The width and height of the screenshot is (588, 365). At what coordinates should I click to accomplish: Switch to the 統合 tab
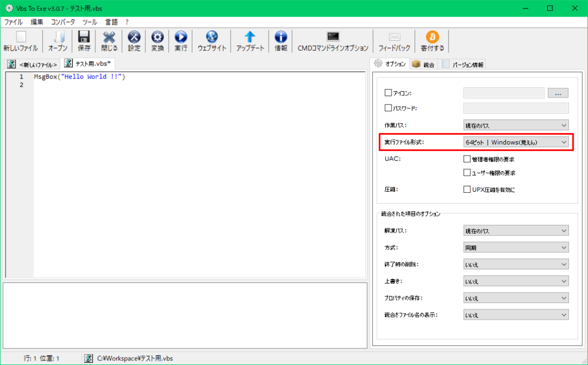pyautogui.click(x=423, y=64)
